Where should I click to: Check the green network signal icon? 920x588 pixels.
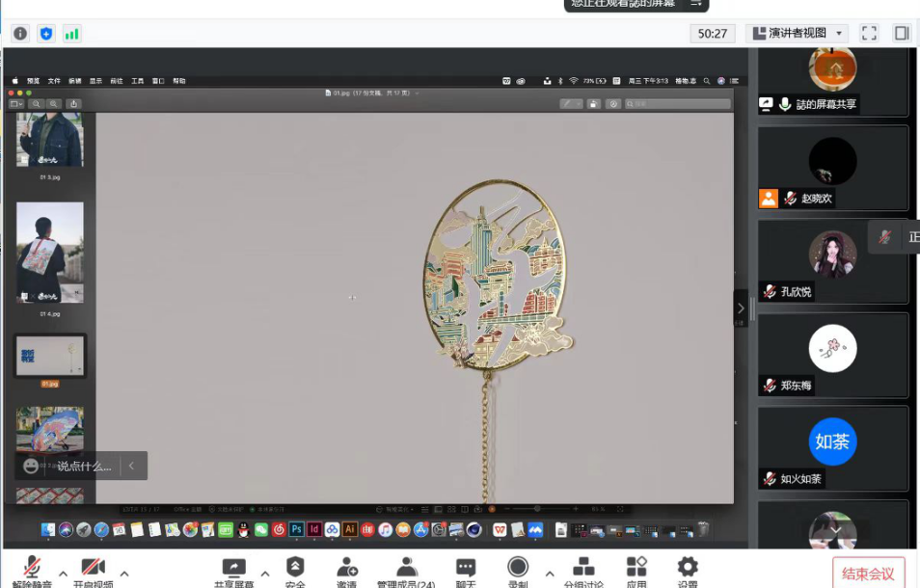71,34
